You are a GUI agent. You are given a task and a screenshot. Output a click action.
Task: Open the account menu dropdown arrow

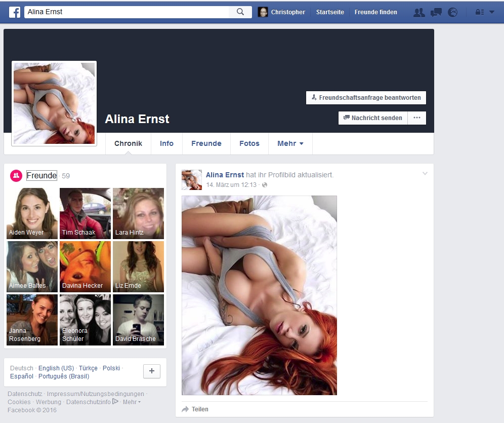tap(492, 12)
